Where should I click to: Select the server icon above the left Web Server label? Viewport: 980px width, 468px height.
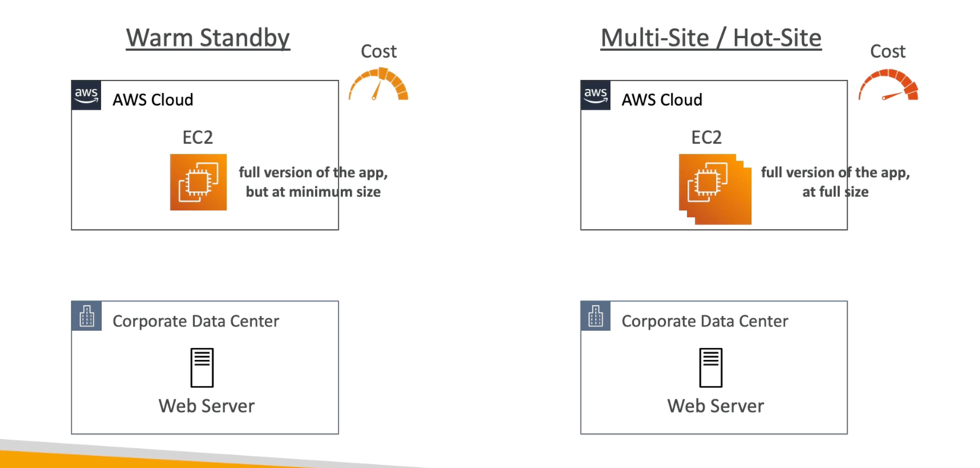[202, 368]
